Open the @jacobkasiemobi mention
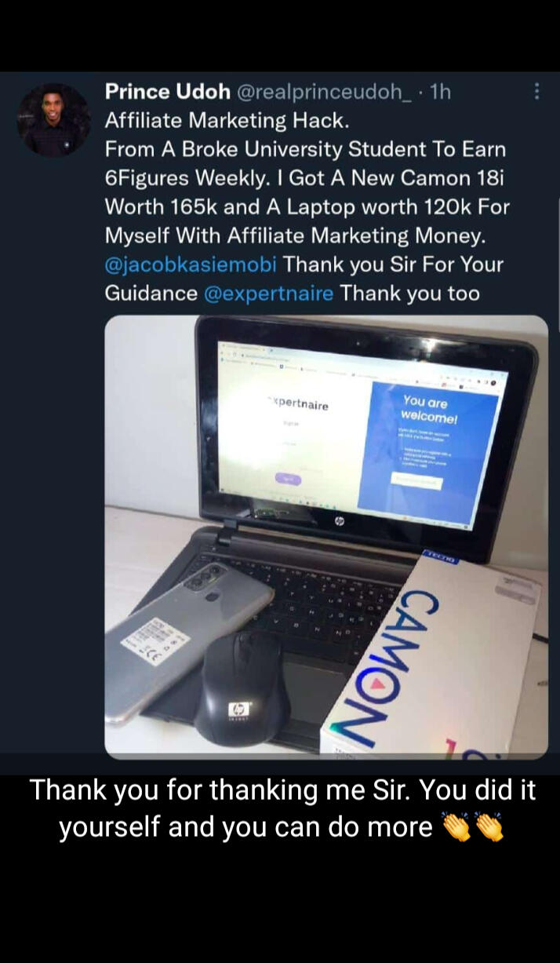 tap(191, 264)
